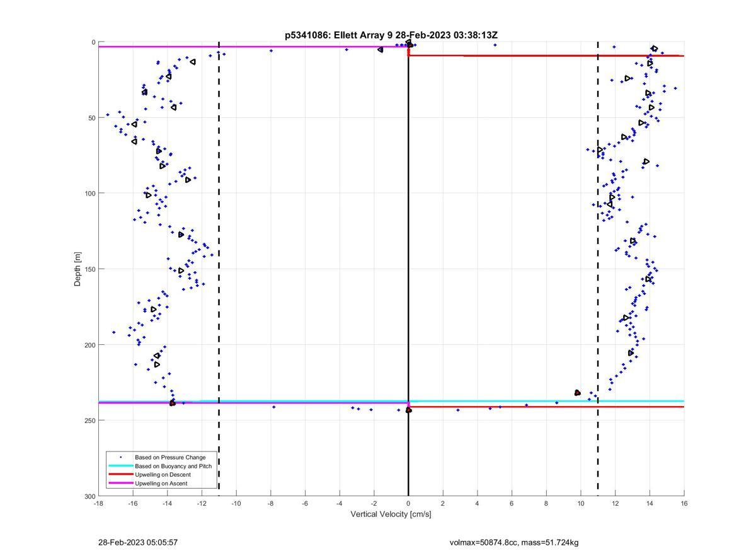Select legend entry 'Upwelling on Ascent'
This screenshot has height=558, width=756.
(x=161, y=484)
